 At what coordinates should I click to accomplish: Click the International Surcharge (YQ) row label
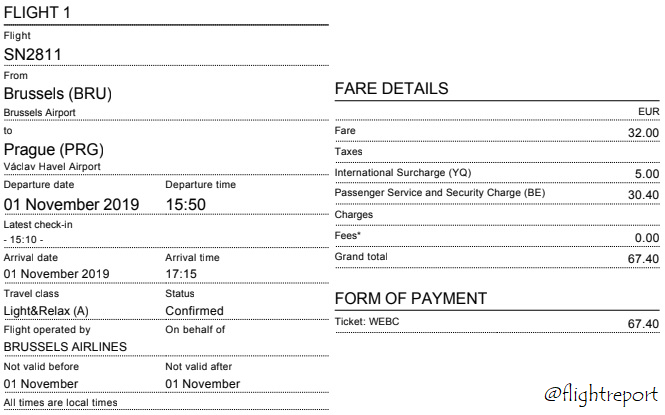click(x=403, y=173)
